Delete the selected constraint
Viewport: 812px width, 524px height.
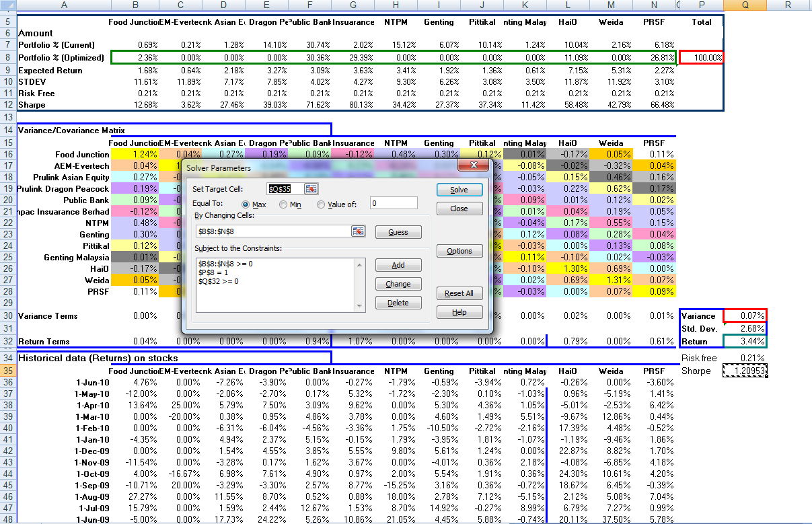point(398,302)
